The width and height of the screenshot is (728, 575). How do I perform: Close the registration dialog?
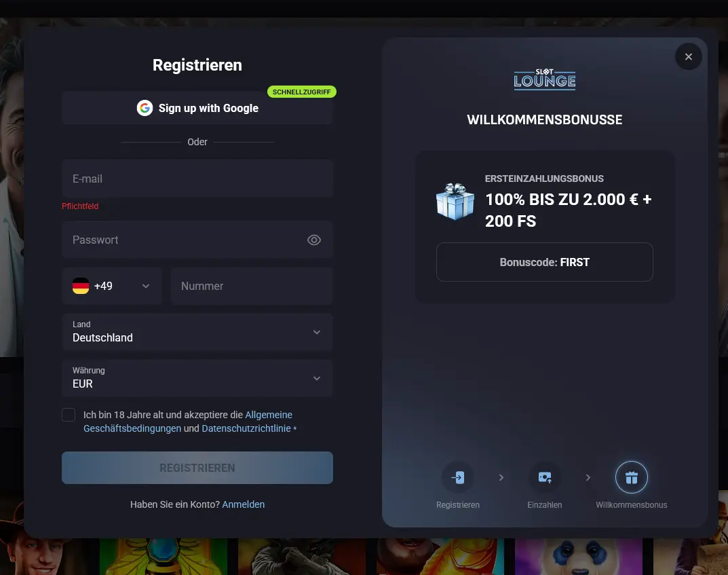[x=689, y=56]
